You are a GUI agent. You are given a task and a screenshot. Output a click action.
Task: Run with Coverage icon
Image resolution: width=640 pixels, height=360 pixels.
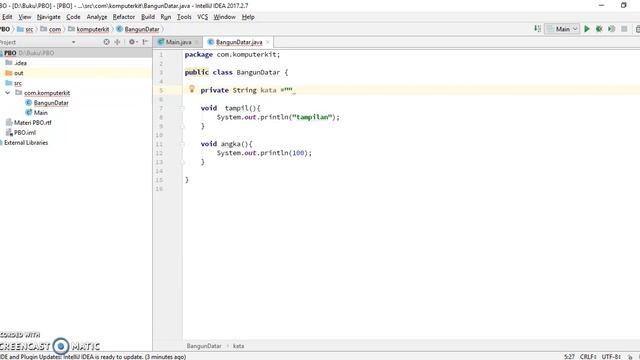(611, 29)
